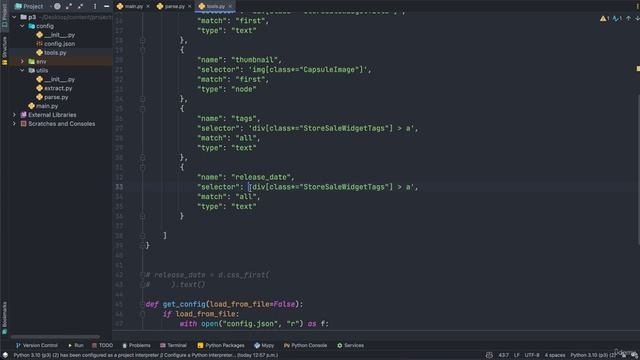Open the Terminal tool window

pos(173,345)
